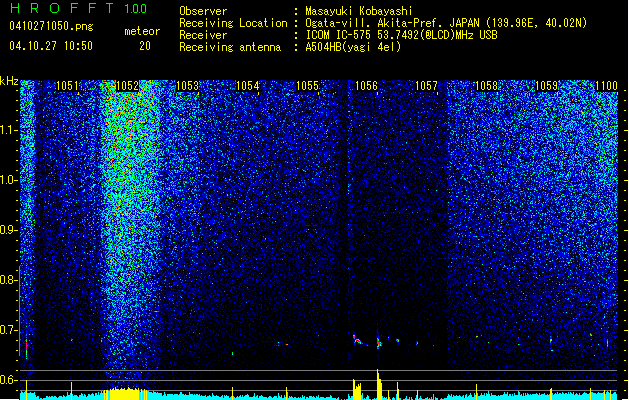Click the 0.8 kHz frequency axis label
Image resolution: width=629 pixels, height=400 pixels.
click(9, 280)
